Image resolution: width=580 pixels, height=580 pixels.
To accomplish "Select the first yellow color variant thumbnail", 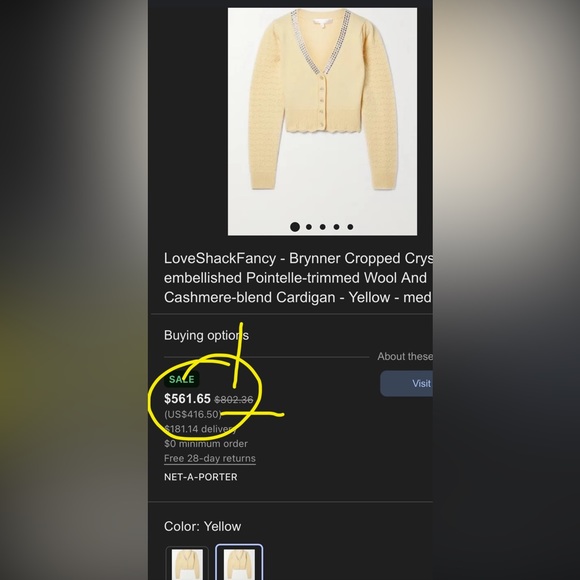I will tap(187, 563).
